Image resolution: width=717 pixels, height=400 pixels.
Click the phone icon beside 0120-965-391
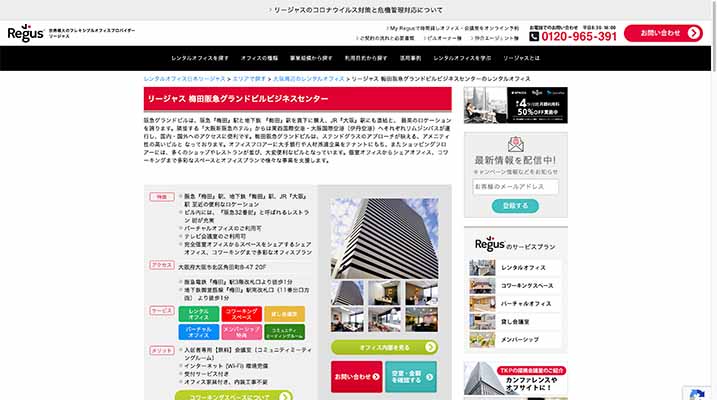534,37
